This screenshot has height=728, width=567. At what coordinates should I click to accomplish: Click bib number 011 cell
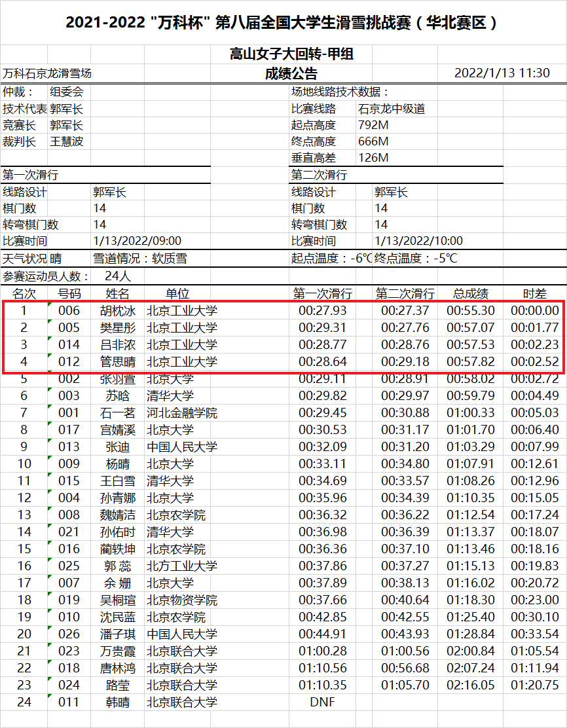click(x=69, y=702)
